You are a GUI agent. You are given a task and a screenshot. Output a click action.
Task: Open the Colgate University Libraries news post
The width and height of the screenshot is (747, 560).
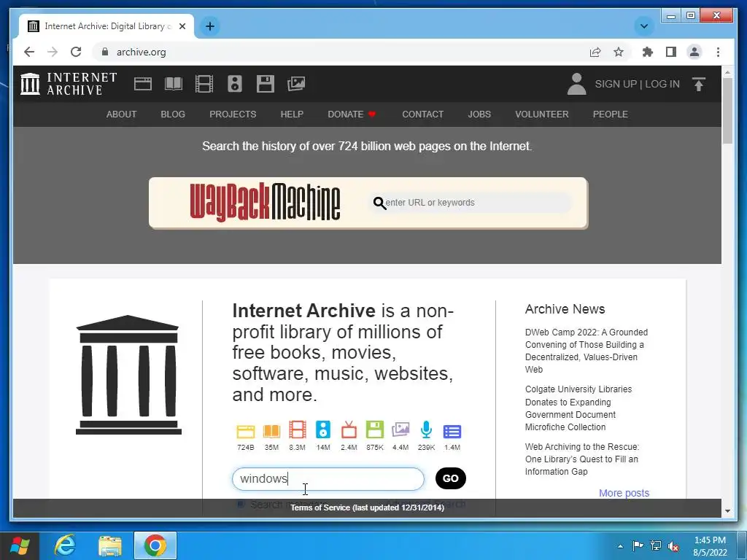click(x=578, y=408)
